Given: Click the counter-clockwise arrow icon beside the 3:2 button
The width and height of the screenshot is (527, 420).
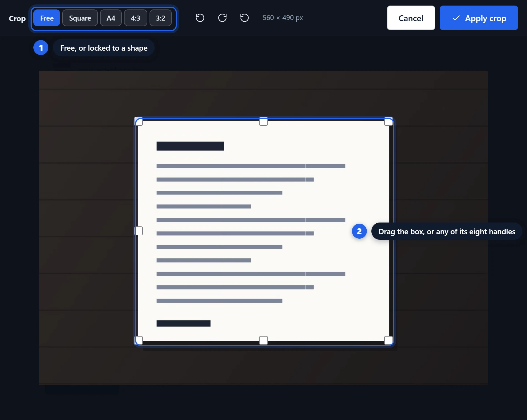Looking at the screenshot, I should (x=200, y=18).
